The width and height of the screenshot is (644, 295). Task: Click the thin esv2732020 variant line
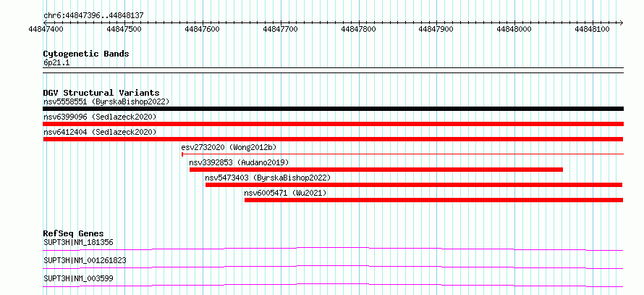[x=402, y=154]
